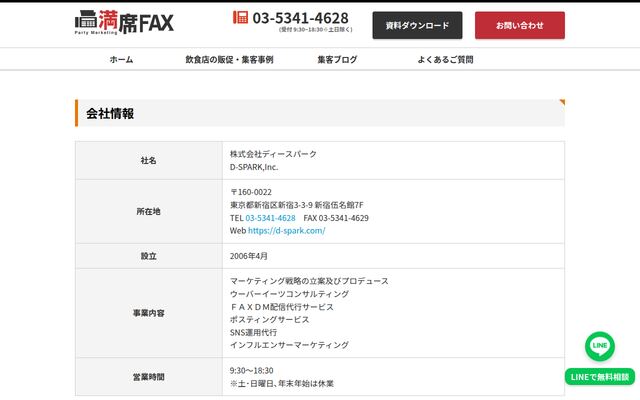Viewport: 640px width, 400px height.
Task: Click the お問い合わせ button
Action: click(x=520, y=25)
